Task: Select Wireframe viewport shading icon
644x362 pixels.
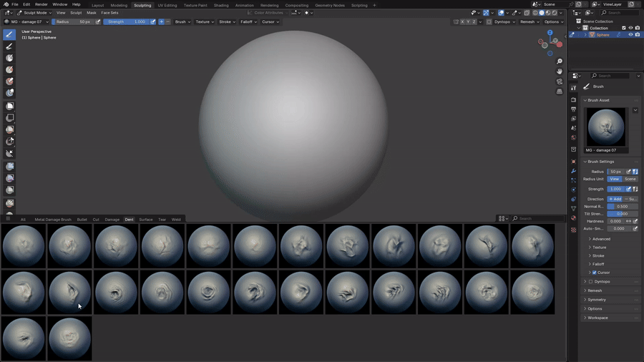Action: [535, 13]
